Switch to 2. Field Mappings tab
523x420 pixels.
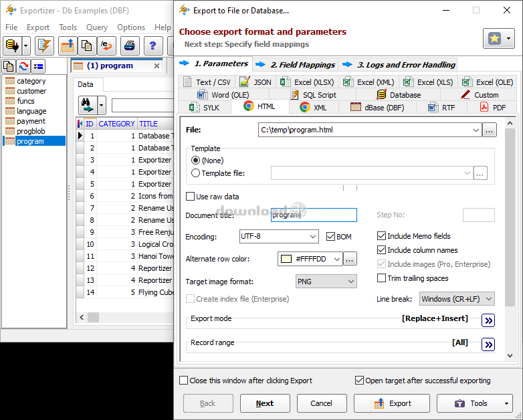coord(296,65)
